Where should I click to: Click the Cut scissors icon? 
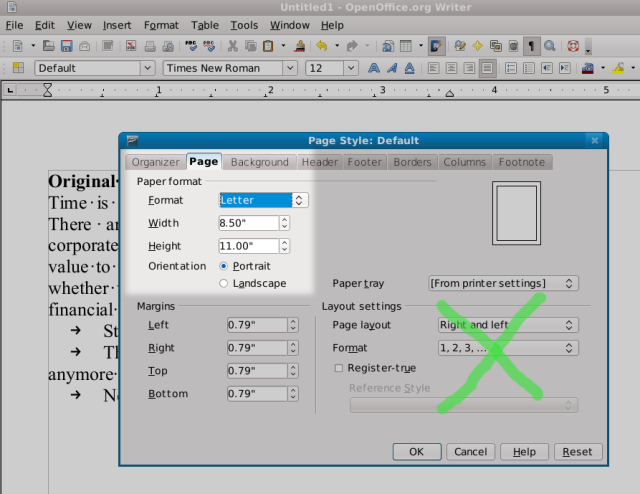click(x=233, y=46)
